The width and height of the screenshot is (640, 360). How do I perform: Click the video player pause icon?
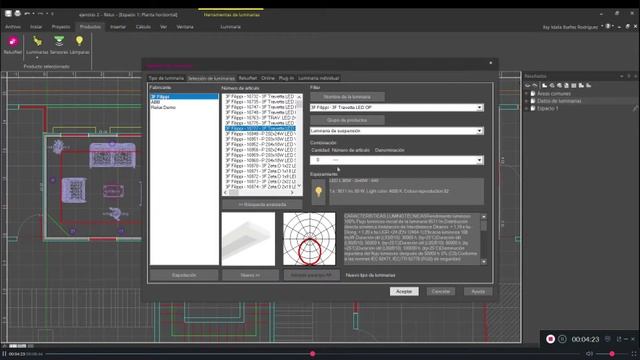(x=4, y=354)
